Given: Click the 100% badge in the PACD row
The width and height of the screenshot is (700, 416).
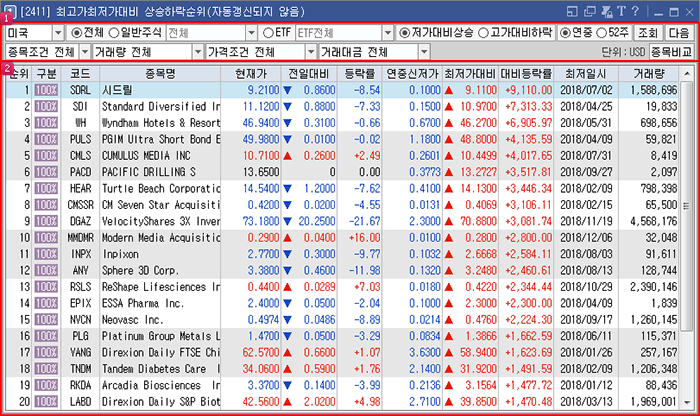Looking at the screenshot, I should [46, 172].
